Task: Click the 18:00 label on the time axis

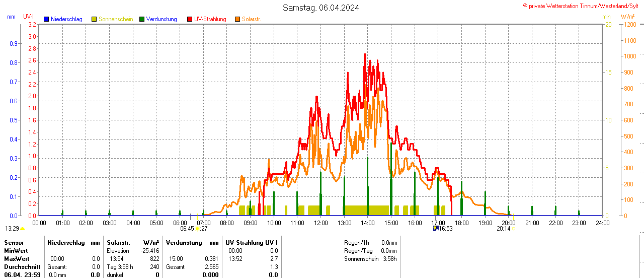Action: pyautogui.click(x=461, y=223)
